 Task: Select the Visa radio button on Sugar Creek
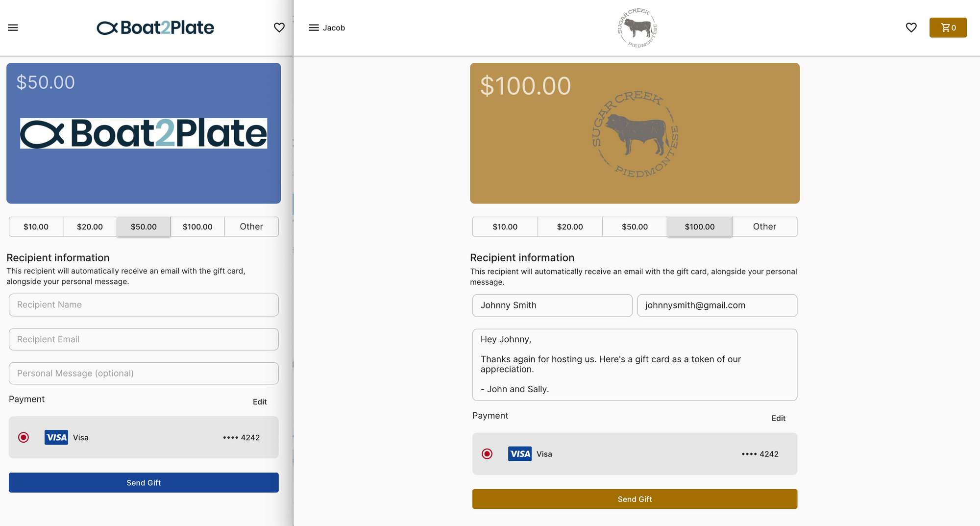(487, 454)
